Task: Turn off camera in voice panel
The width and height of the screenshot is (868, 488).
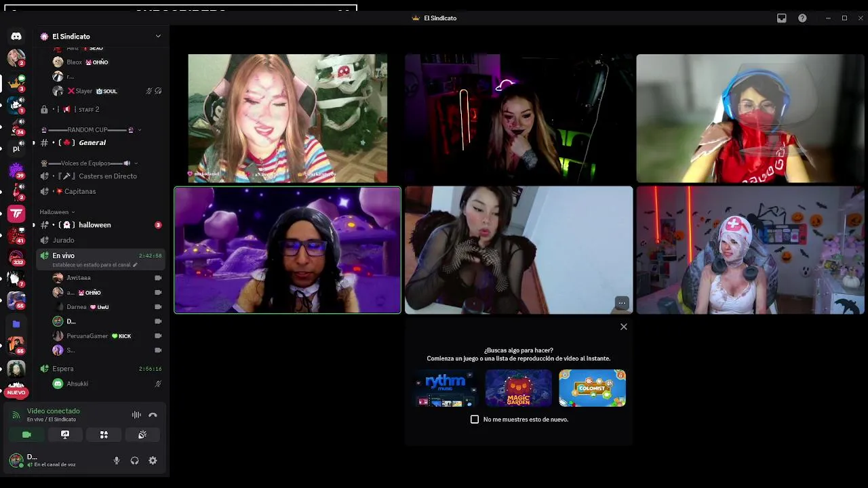Action: [26, 434]
